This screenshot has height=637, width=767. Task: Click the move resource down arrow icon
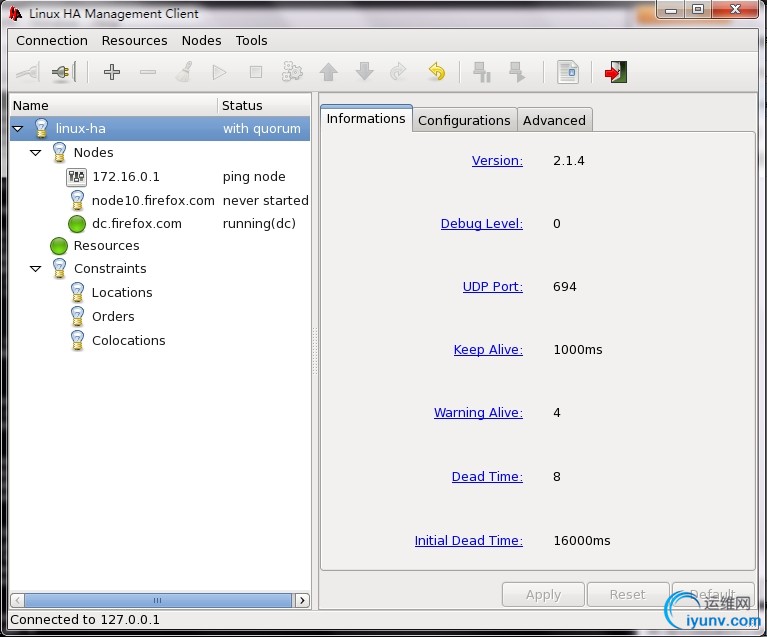(x=364, y=71)
